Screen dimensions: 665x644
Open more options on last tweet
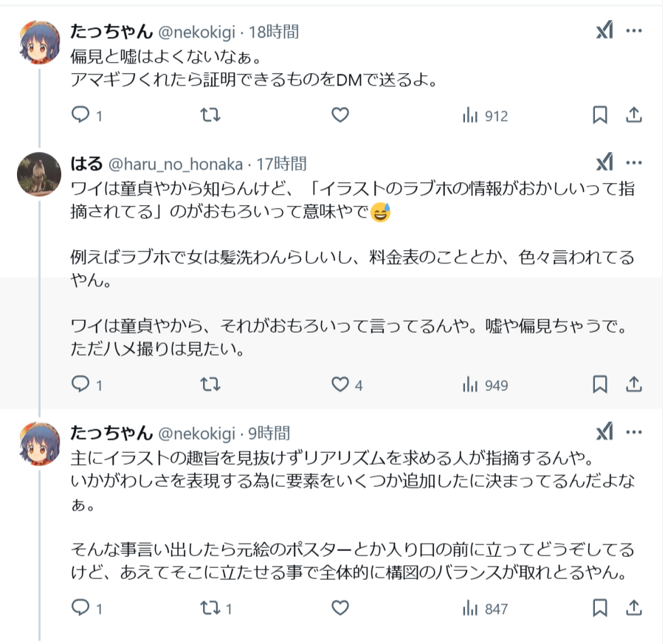[634, 432]
